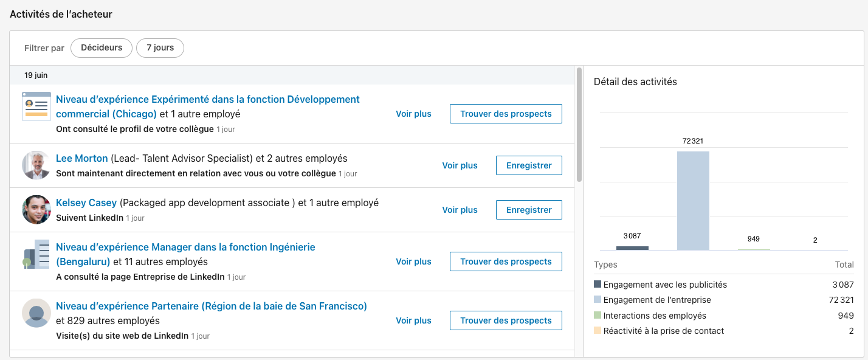Click Enregistrer next to Lee Morton
This screenshot has height=360, width=868.
click(529, 165)
